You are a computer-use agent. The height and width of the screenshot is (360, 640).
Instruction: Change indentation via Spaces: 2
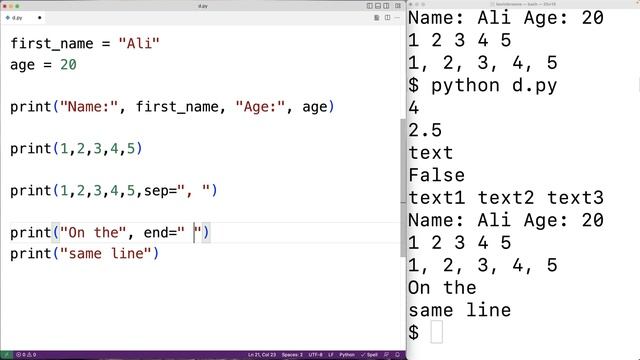click(292, 355)
